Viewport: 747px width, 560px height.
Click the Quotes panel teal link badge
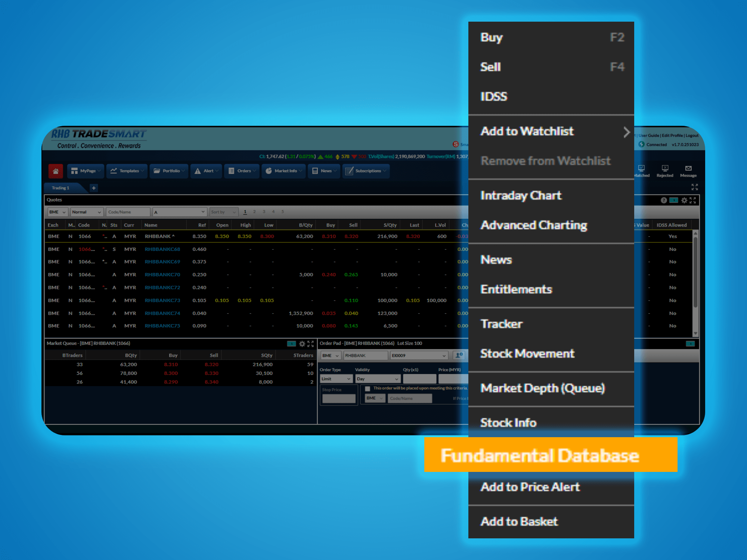674,200
